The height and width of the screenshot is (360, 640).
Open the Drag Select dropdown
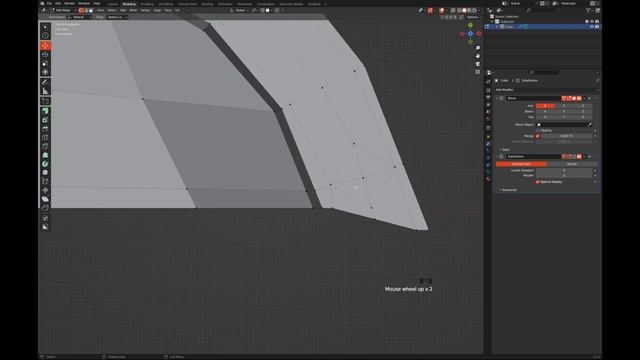pos(117,17)
